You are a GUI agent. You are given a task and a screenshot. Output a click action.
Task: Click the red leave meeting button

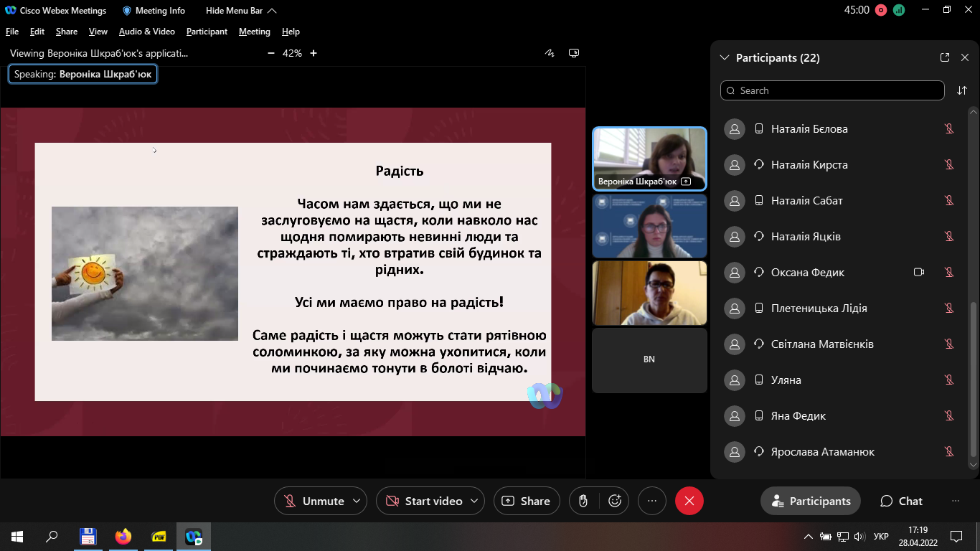click(x=689, y=501)
